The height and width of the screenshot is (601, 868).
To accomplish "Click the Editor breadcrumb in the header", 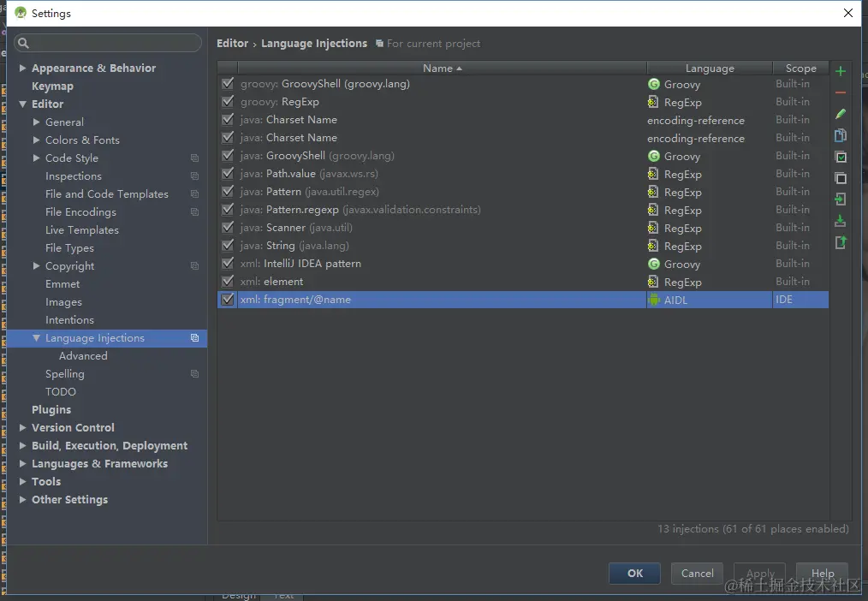I will pyautogui.click(x=233, y=43).
